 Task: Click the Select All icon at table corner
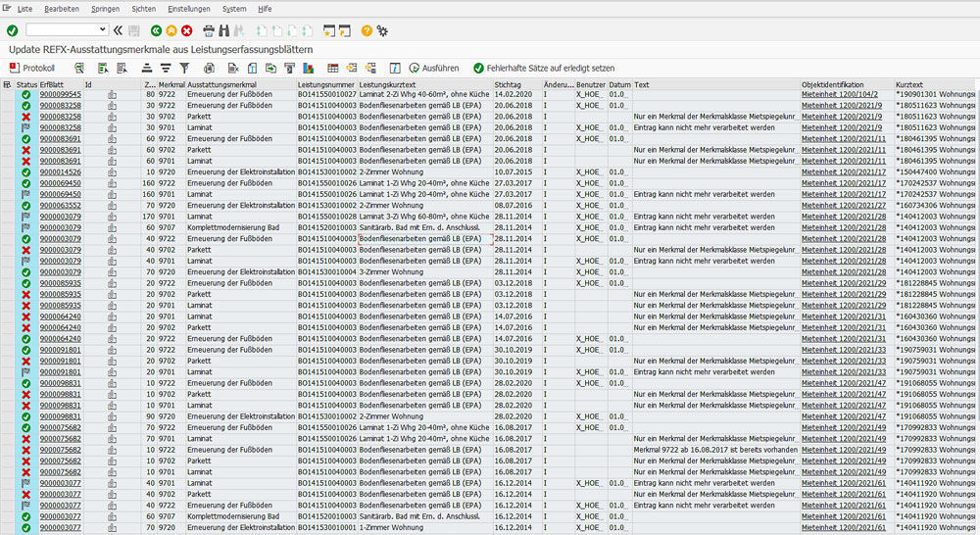(7, 85)
